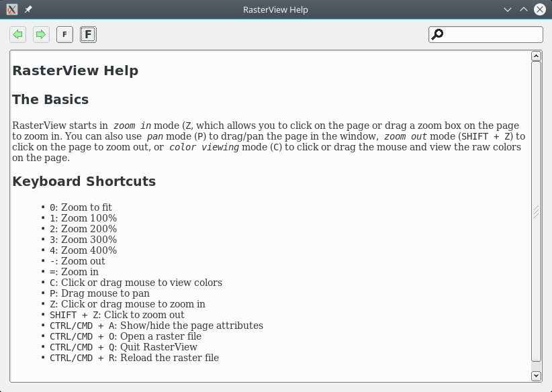The width and height of the screenshot is (552, 392).
Task: Focus the help search field
Action: [486, 34]
